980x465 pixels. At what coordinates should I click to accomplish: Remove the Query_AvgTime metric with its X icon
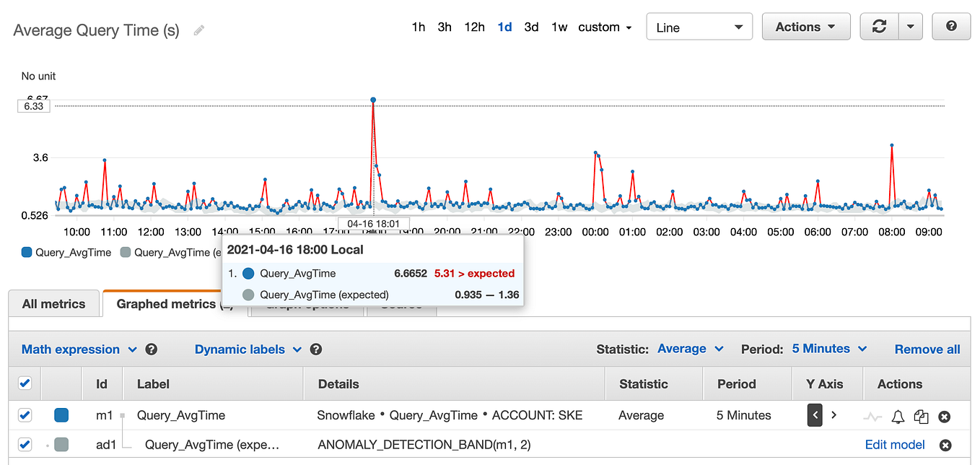pyautogui.click(x=945, y=417)
